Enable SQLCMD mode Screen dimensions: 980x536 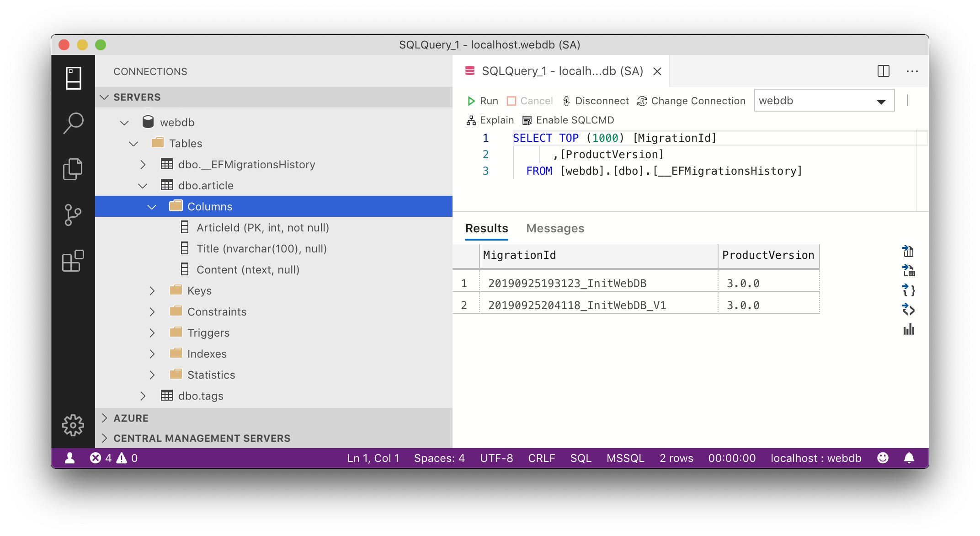568,120
